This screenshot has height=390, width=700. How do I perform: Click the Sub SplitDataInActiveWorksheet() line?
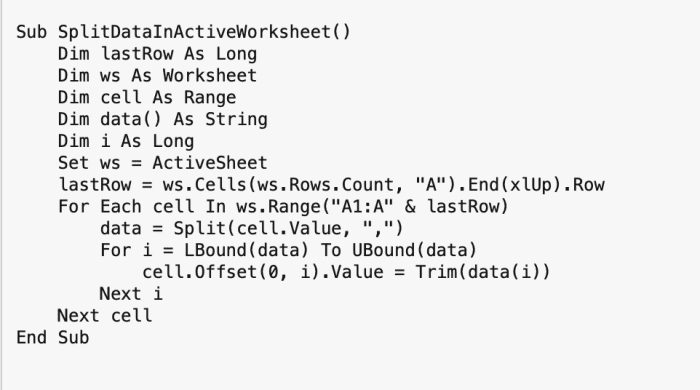click(183, 32)
